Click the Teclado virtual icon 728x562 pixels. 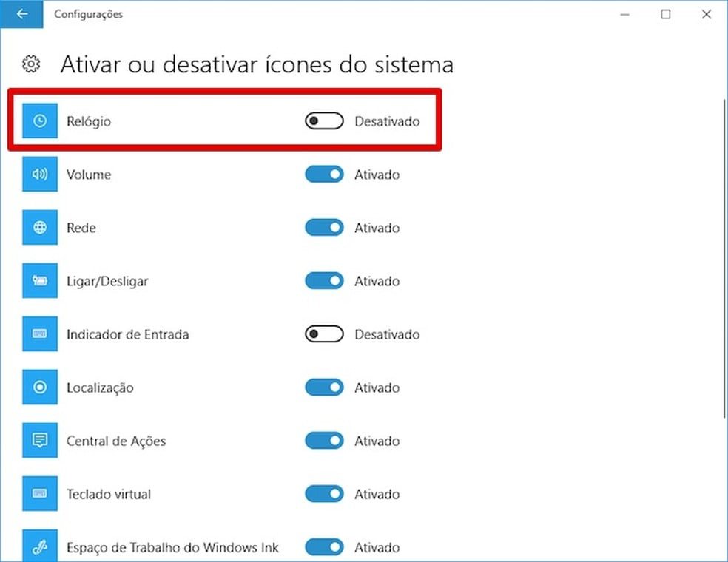(x=40, y=493)
